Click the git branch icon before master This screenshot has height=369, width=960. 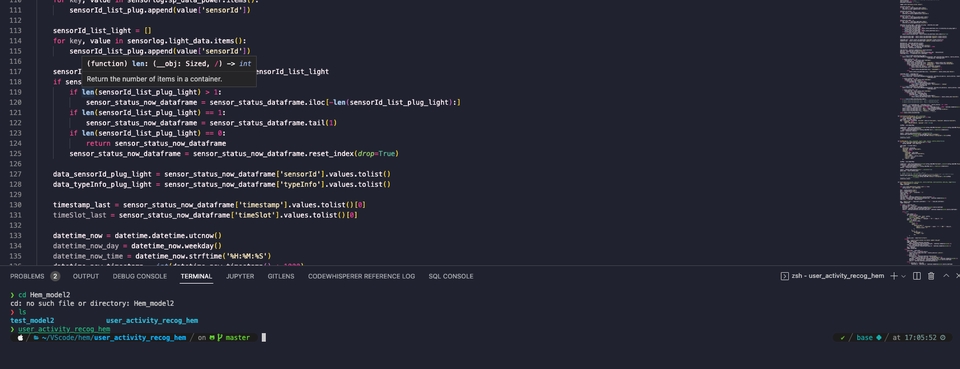220,337
